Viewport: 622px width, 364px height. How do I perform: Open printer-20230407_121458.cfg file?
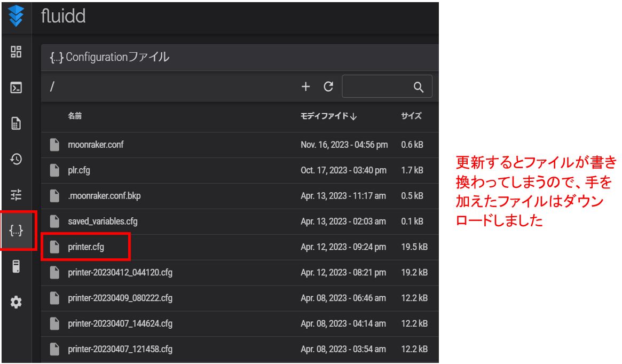click(x=120, y=350)
